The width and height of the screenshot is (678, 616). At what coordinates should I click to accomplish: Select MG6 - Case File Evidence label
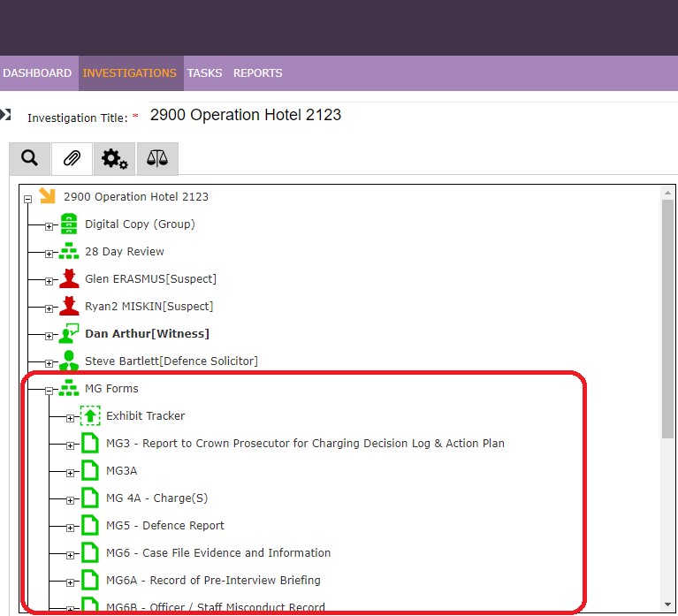point(218,552)
